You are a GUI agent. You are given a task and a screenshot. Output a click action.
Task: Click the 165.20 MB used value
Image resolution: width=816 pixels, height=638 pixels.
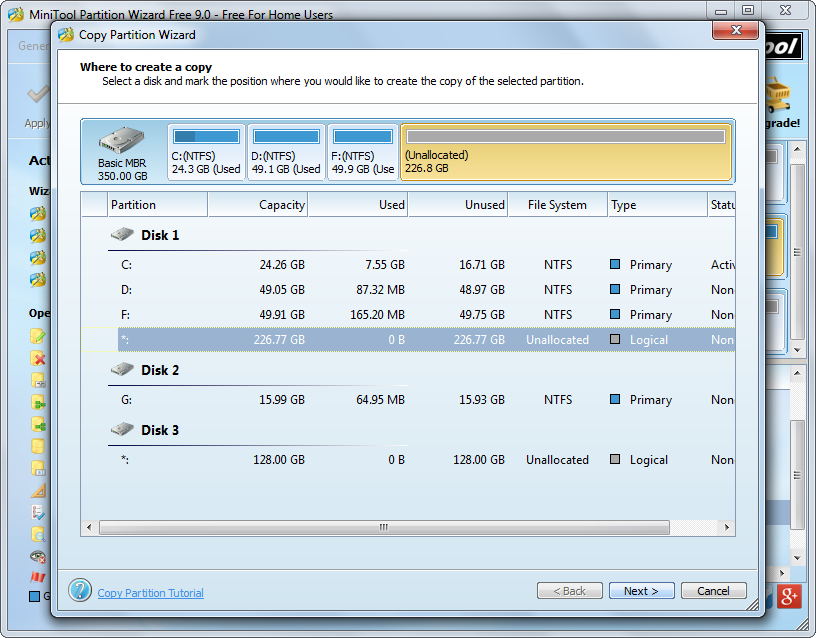pos(377,314)
